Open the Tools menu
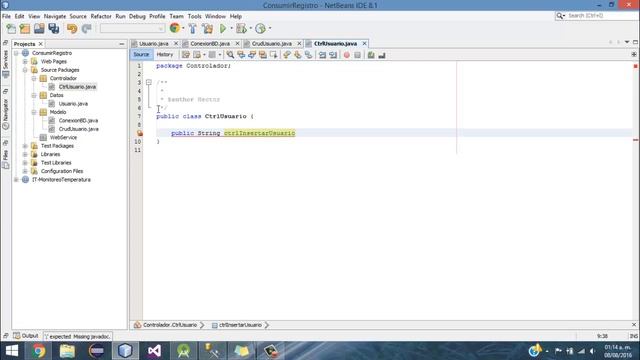The height and width of the screenshot is (360, 640). tap(194, 16)
